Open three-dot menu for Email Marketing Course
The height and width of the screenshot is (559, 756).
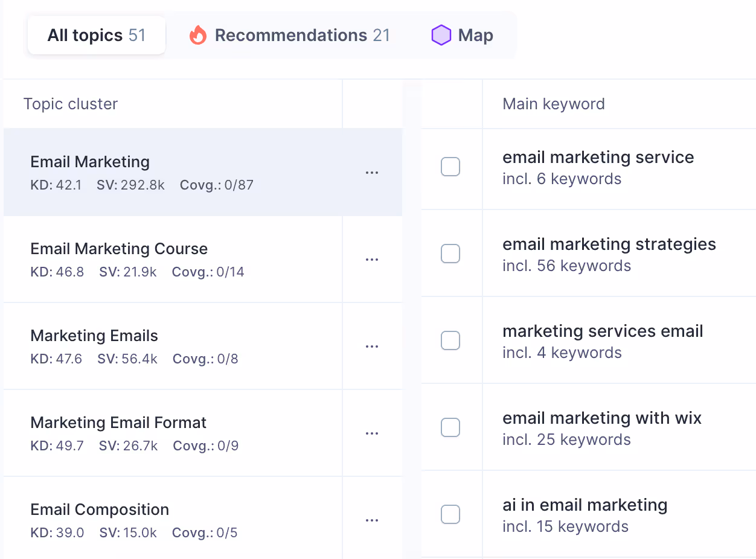coord(372,260)
